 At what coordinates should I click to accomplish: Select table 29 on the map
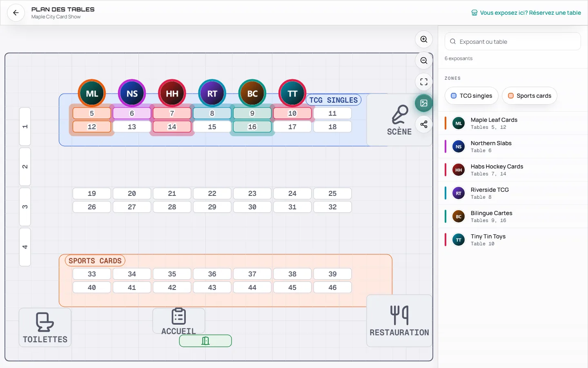click(212, 207)
